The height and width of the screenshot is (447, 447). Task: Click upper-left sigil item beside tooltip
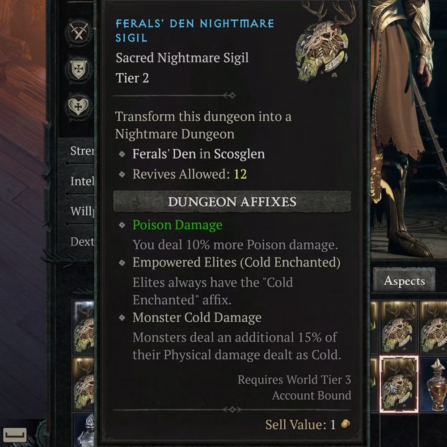84,327
